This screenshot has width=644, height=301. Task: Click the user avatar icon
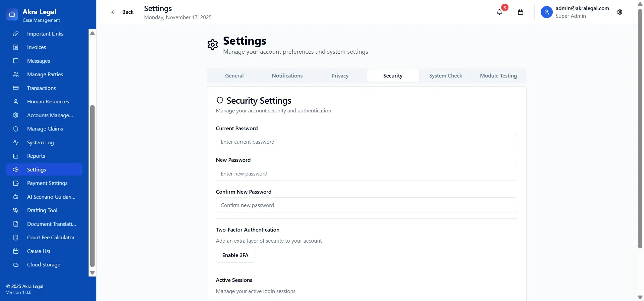[x=546, y=12]
